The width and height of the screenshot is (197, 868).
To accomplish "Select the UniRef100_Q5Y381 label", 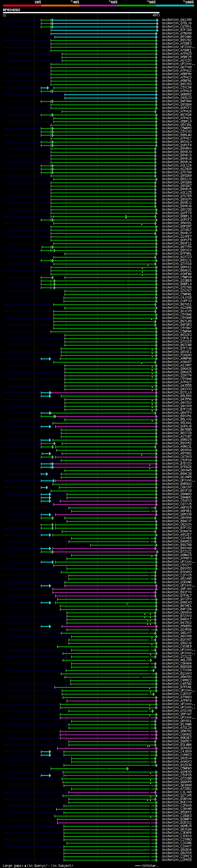I will click(177, 125).
